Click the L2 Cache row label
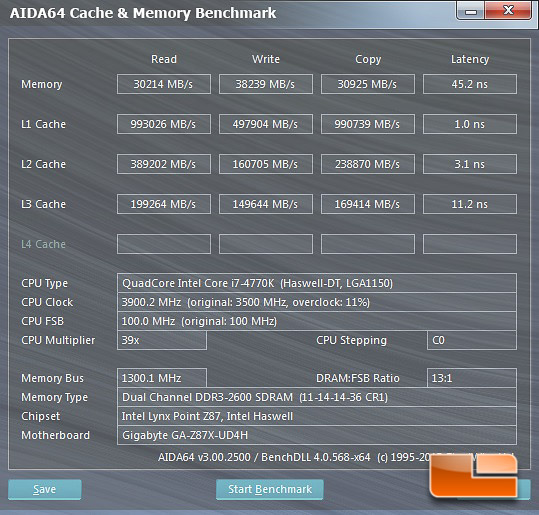Viewport: 539px width, 515px height. pos(43,164)
